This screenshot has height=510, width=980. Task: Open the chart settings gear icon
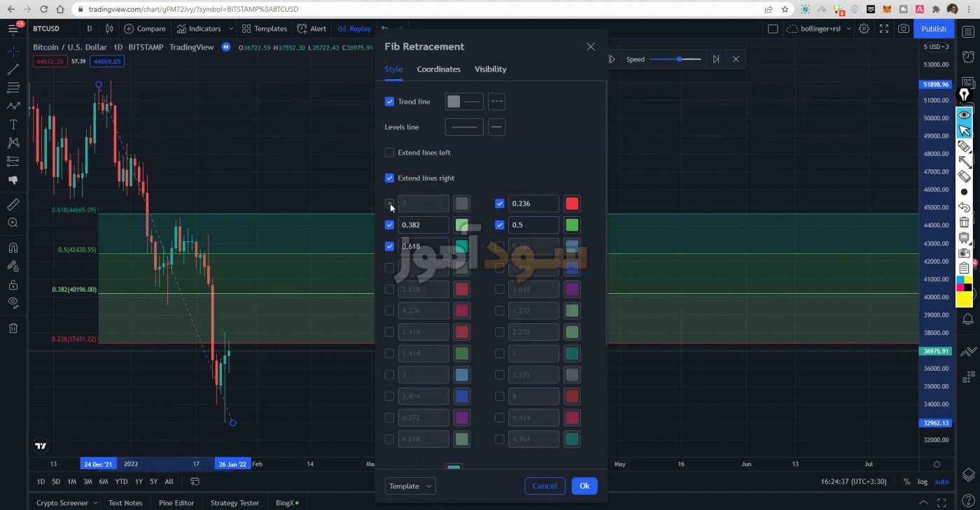[x=864, y=29]
